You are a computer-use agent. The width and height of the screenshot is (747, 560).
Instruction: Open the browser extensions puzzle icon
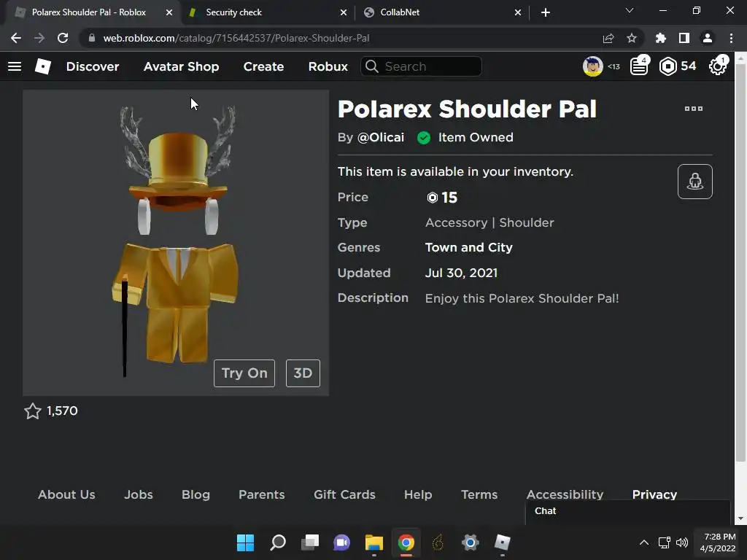coord(660,38)
